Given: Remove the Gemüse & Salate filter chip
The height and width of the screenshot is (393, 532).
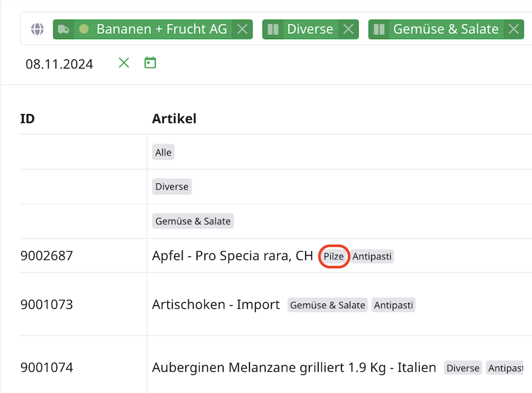Looking at the screenshot, I should [513, 29].
